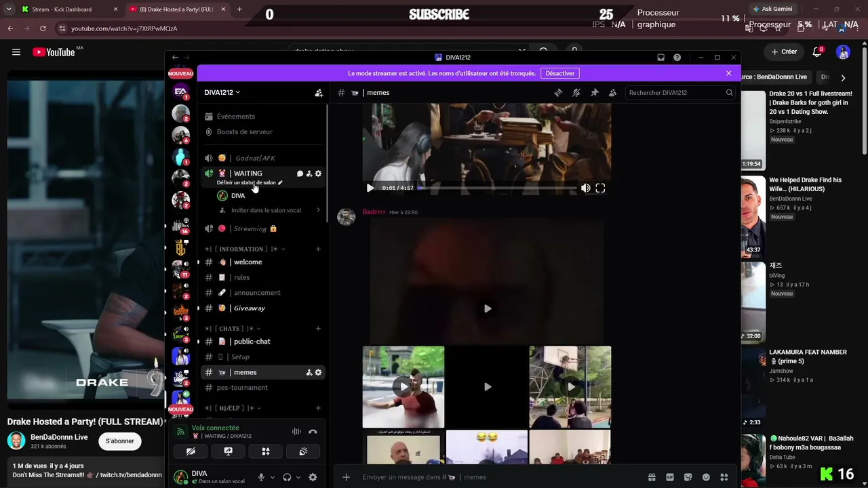868x488 pixels.
Task: Open the soundboard in voice panel
Action: pyautogui.click(x=303, y=451)
